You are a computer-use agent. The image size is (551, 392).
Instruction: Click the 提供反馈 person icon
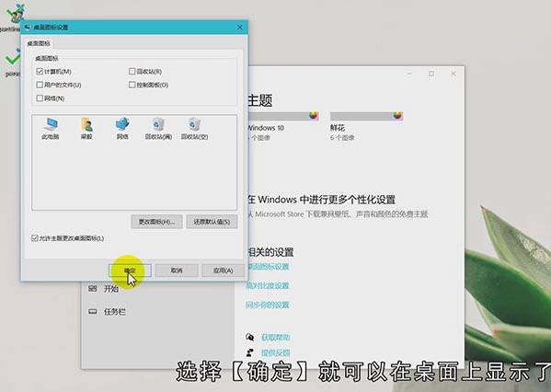tap(250, 352)
